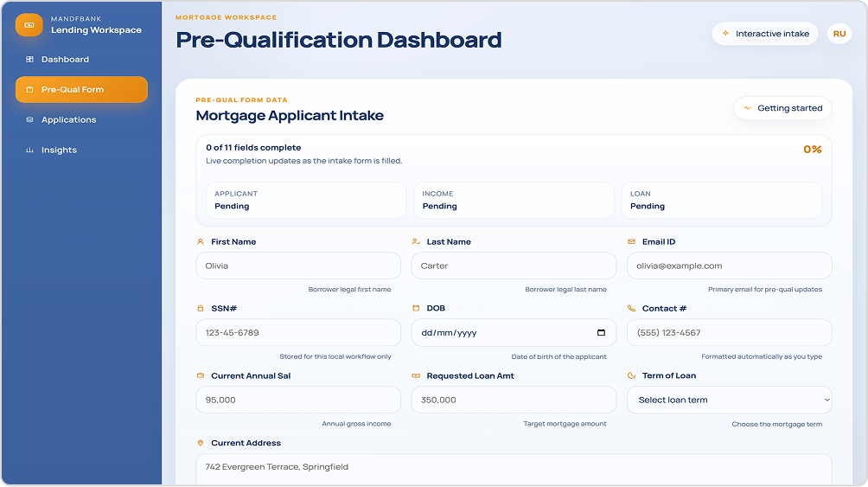Go to Dashboard in the sidebar
868x487 pixels.
click(x=81, y=60)
